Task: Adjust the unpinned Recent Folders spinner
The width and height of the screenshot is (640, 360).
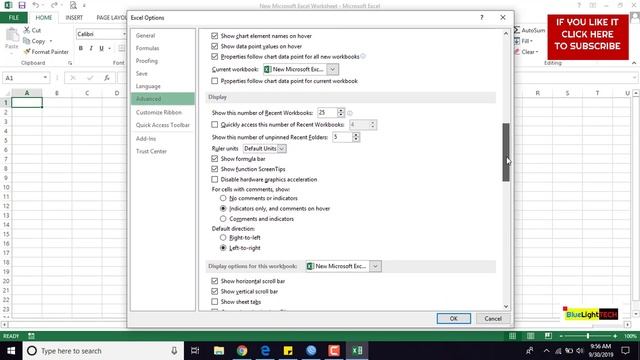Action: coord(356,137)
